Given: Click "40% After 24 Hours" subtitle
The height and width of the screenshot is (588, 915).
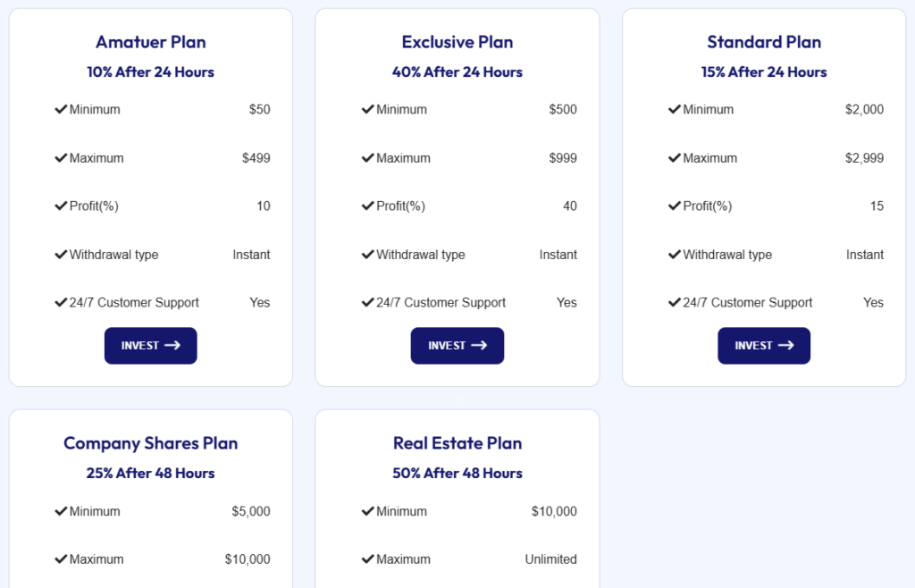Looking at the screenshot, I should coord(457,72).
